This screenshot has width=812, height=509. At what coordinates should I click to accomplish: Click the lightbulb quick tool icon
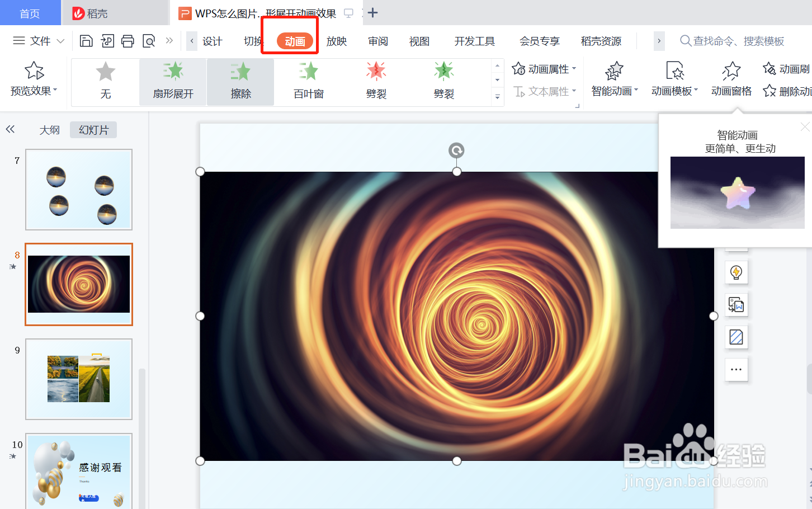(737, 272)
